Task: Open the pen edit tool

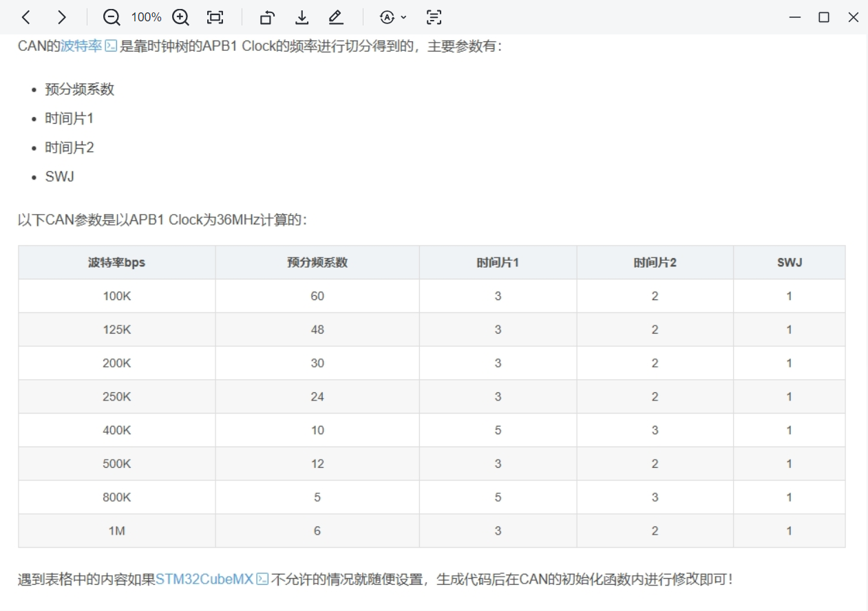Action: pyautogui.click(x=335, y=17)
